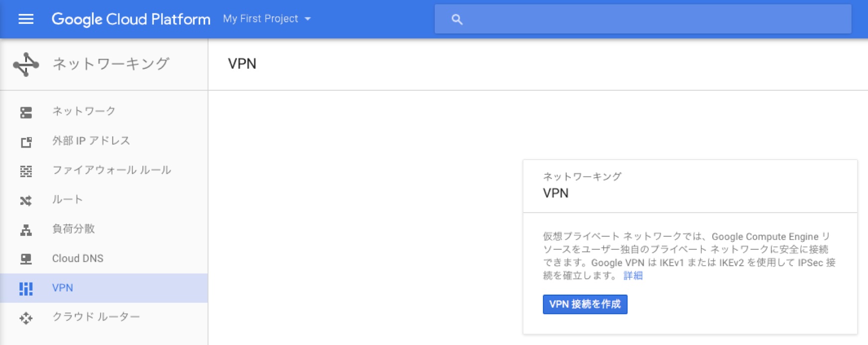Click the 外部 IP アドレス icon
Viewport: 868px width, 345px height.
(x=26, y=142)
